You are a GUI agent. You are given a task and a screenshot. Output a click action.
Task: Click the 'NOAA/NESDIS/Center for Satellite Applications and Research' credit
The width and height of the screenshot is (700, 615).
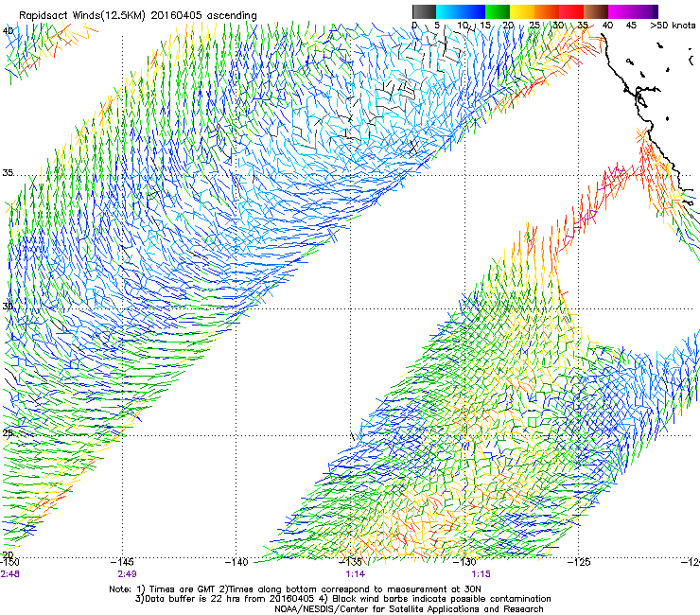tap(409, 609)
